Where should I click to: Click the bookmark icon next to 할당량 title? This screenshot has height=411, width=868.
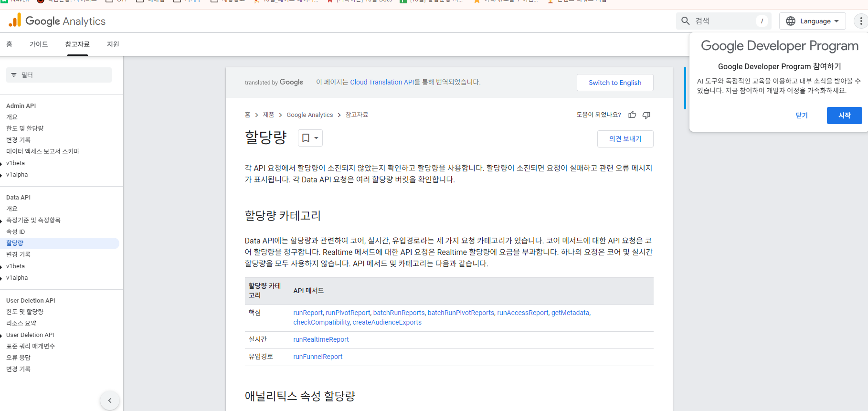click(306, 138)
